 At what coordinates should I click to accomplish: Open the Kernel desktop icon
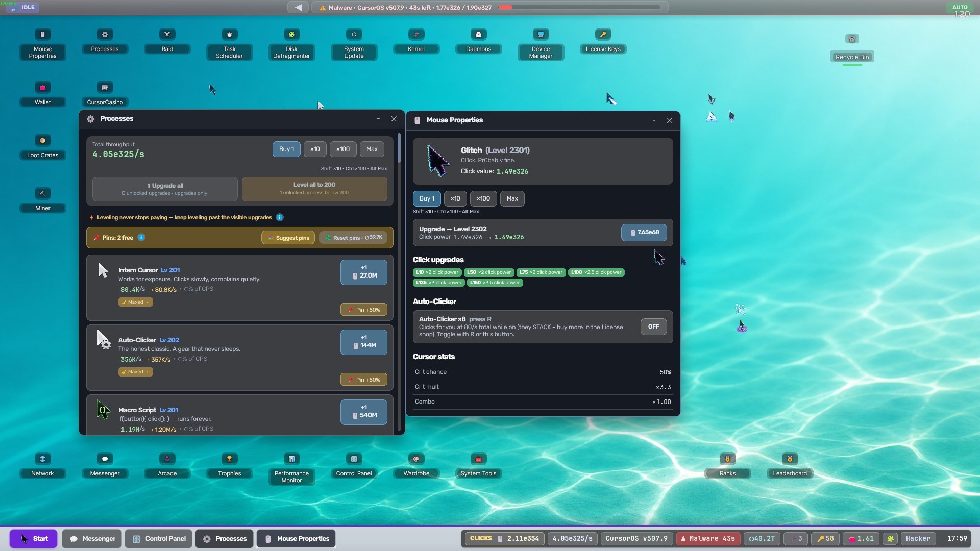pos(416,41)
